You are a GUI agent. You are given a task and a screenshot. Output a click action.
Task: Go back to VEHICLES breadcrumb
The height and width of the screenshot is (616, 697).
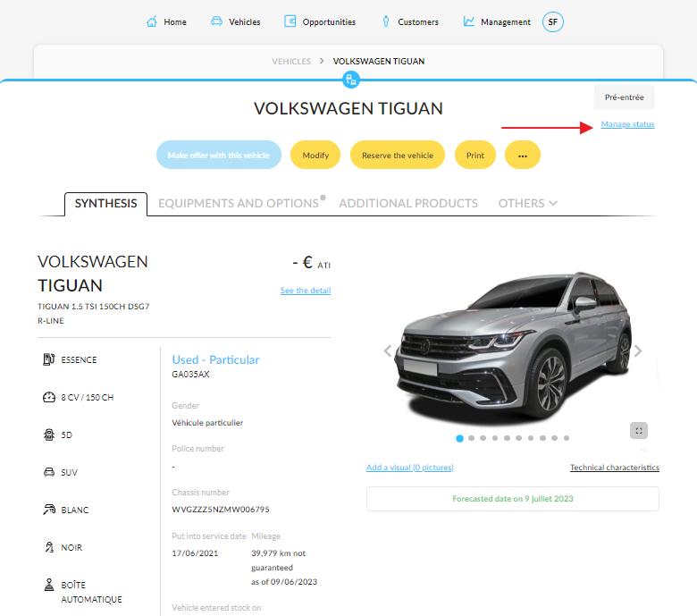coord(291,62)
